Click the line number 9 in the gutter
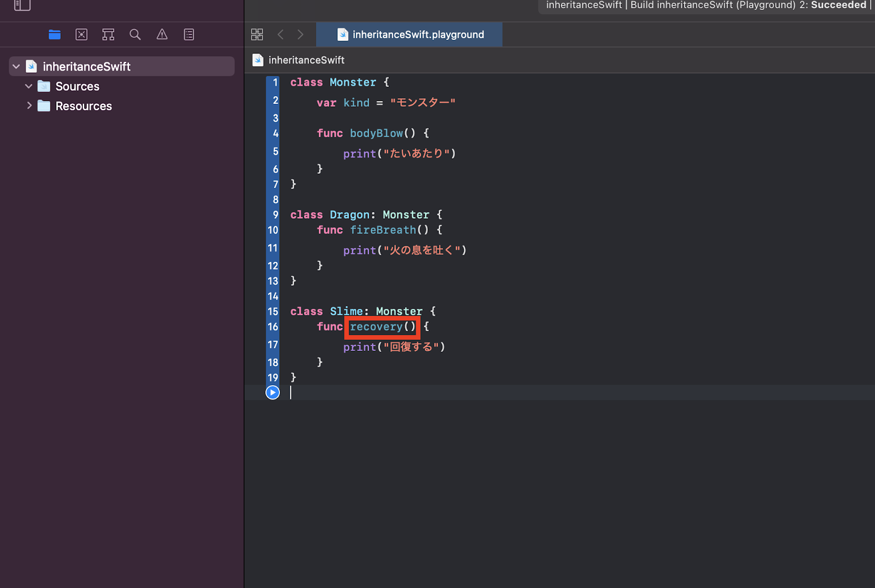The height and width of the screenshot is (588, 875). coord(276,215)
